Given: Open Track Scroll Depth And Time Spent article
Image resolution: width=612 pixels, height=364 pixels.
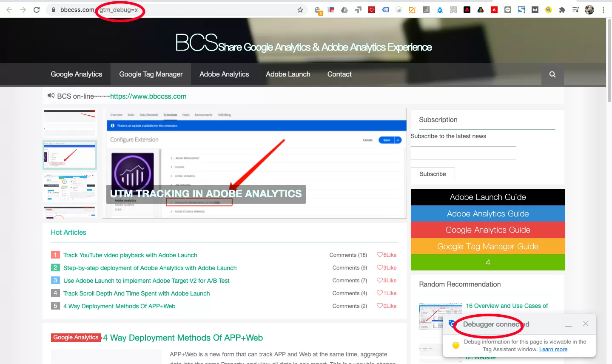Looking at the screenshot, I should tap(137, 293).
